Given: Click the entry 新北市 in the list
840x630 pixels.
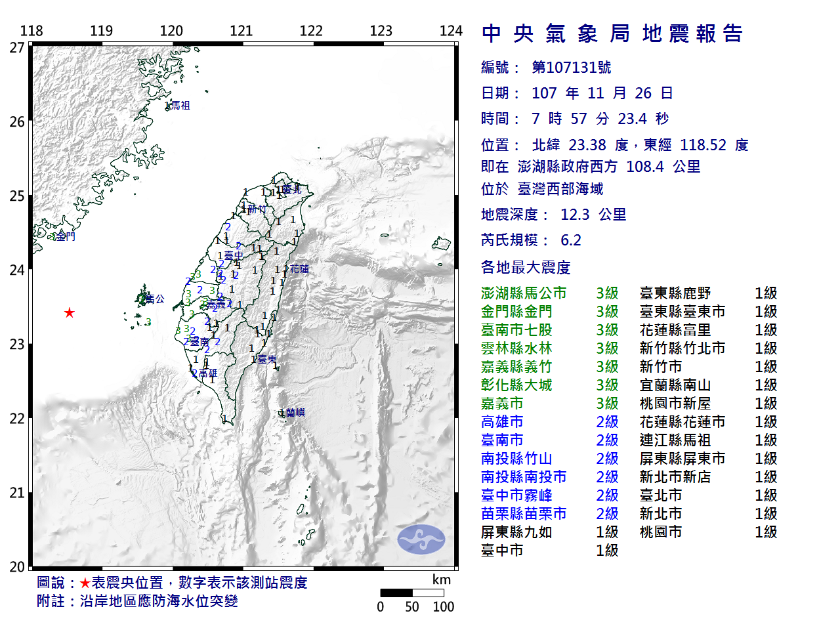Looking at the screenshot, I should 661,514.
